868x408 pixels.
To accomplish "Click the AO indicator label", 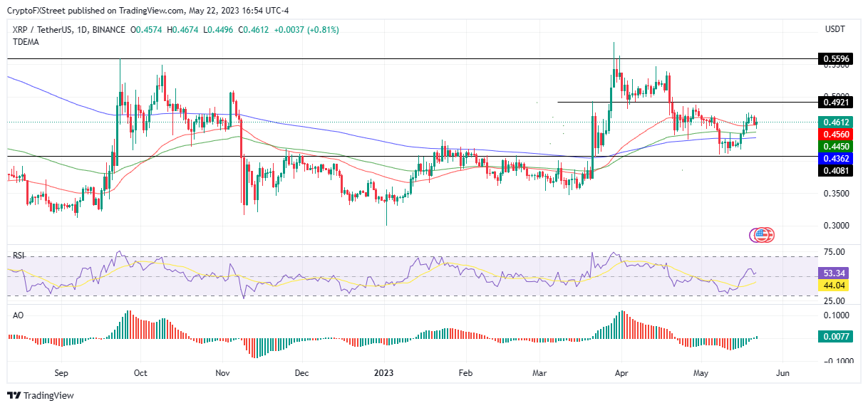I will 18,313.
